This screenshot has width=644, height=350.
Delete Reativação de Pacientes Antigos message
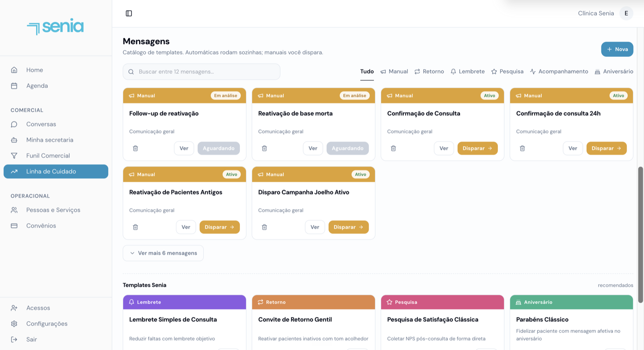point(136,227)
